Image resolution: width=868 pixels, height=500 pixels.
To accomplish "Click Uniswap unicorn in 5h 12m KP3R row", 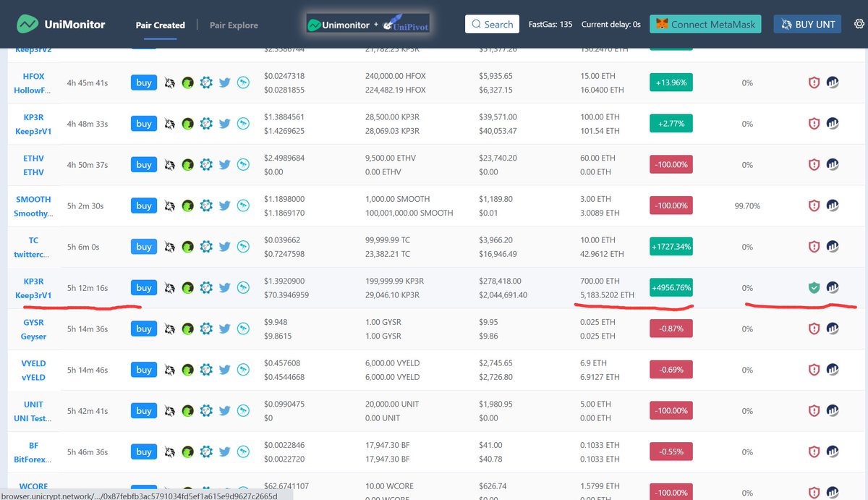I will [x=169, y=288].
